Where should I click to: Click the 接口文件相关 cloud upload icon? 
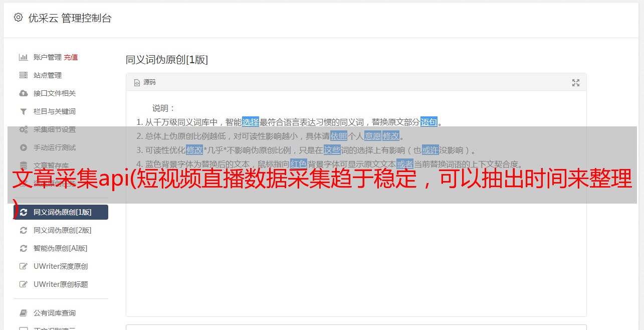(23, 93)
